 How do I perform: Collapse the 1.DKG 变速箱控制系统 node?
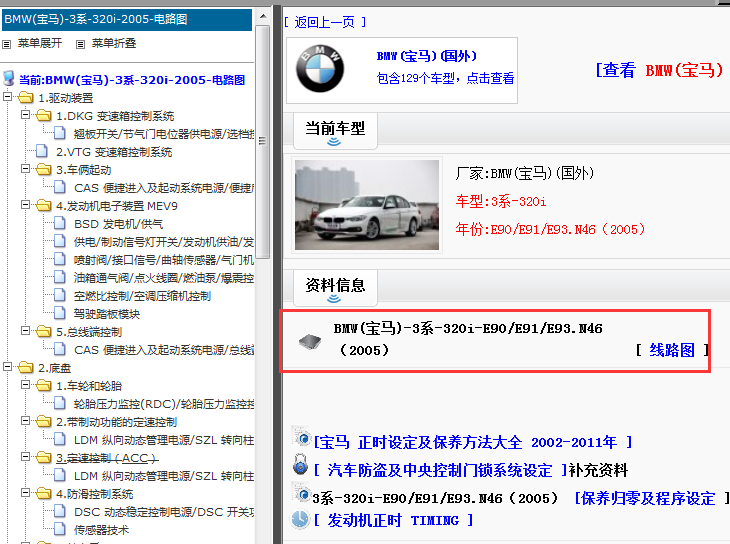[26, 115]
